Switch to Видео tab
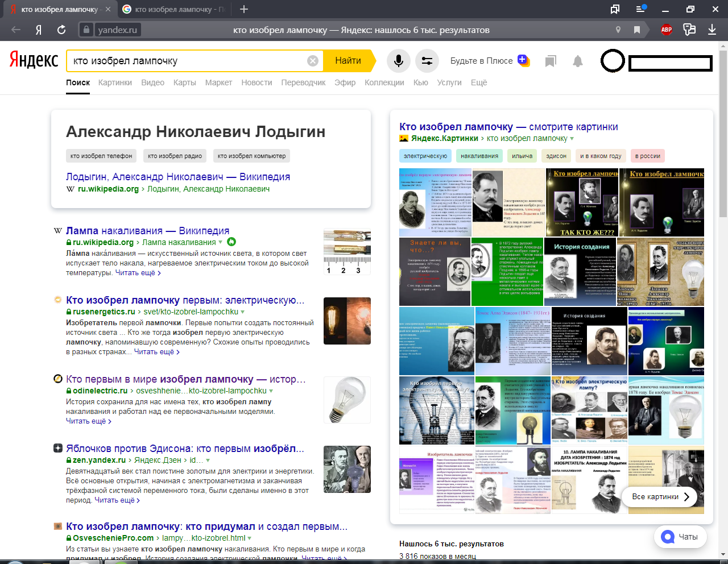Viewport: 728px width, 564px height. (x=152, y=82)
